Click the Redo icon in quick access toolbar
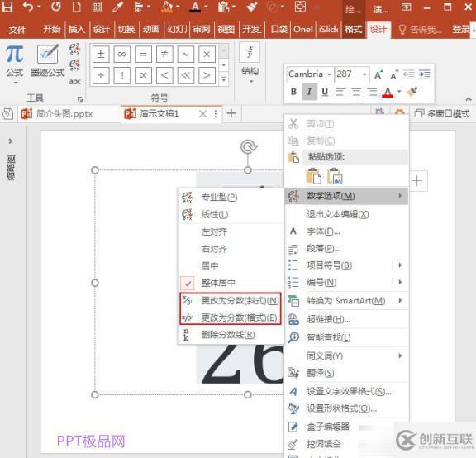Viewport: 476px width, 458px height. [x=56, y=7]
